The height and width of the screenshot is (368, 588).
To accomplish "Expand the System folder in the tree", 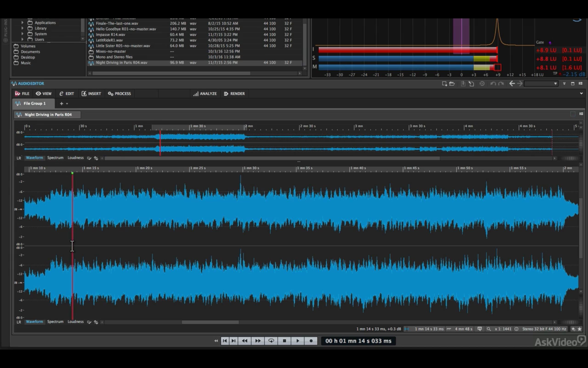I will pos(22,34).
